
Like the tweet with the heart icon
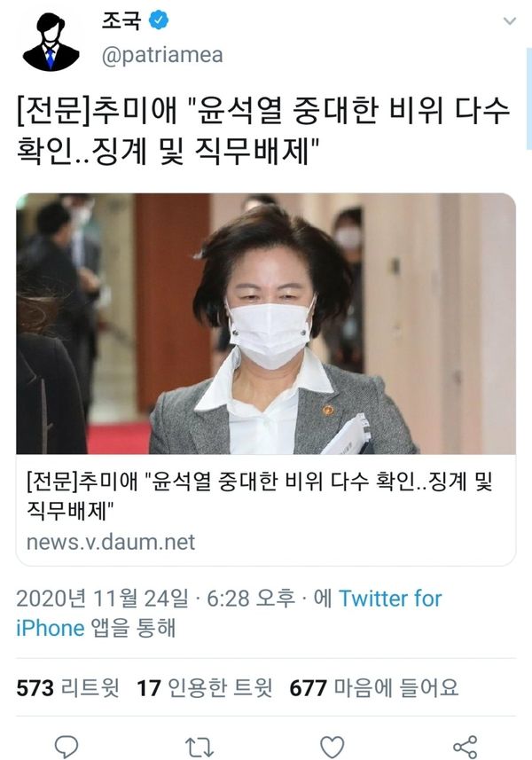(x=332, y=747)
